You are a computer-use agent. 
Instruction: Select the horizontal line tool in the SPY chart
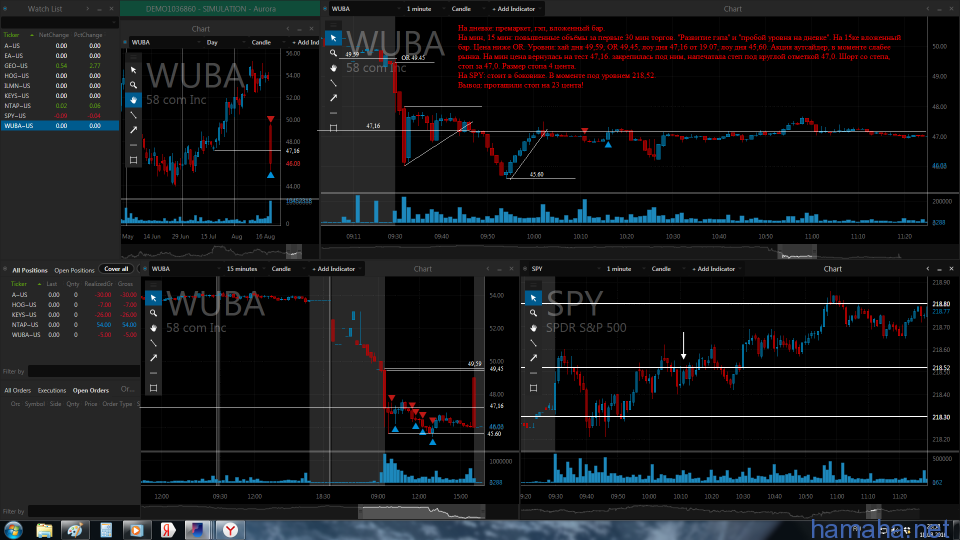533,373
